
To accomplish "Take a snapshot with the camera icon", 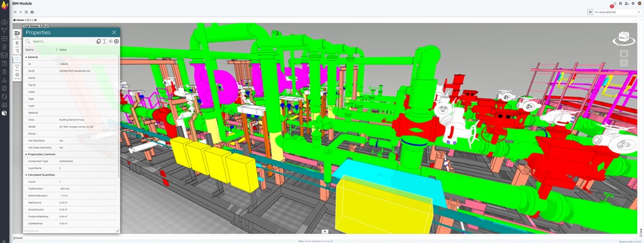I will click(x=32, y=12).
